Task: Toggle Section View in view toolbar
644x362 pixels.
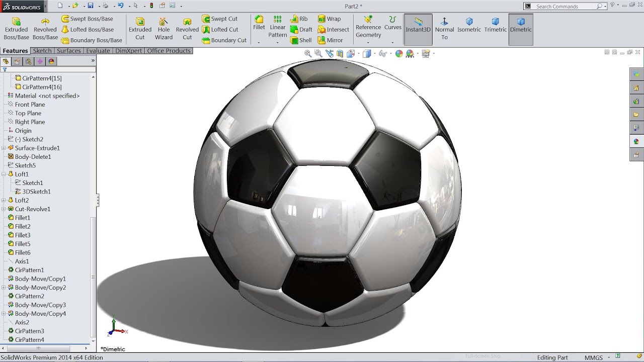Action: click(x=340, y=53)
